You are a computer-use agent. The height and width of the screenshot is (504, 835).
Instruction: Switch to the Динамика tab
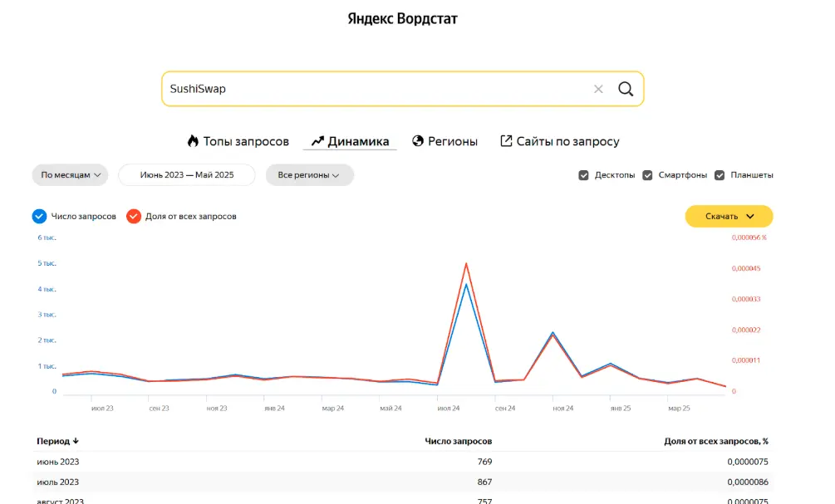coord(350,141)
